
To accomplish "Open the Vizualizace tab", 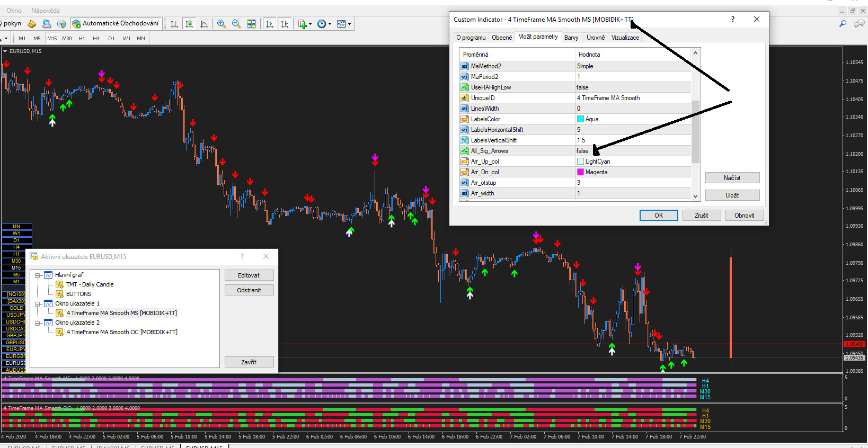I will pyautogui.click(x=625, y=38).
